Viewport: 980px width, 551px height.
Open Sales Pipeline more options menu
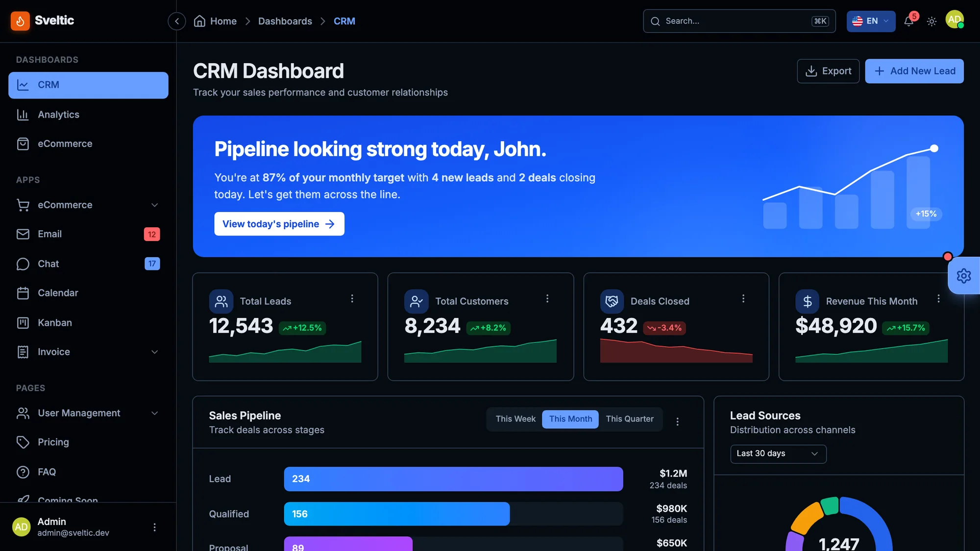tap(677, 421)
